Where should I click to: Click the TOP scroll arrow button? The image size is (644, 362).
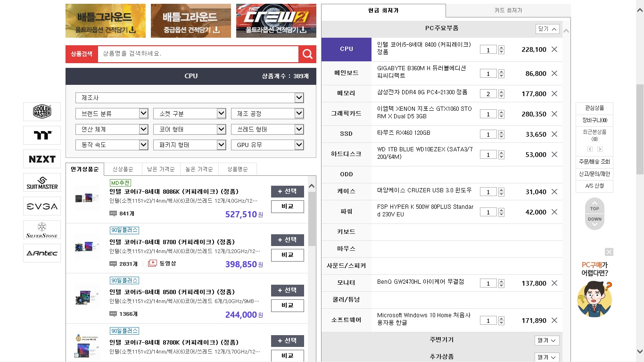click(594, 206)
